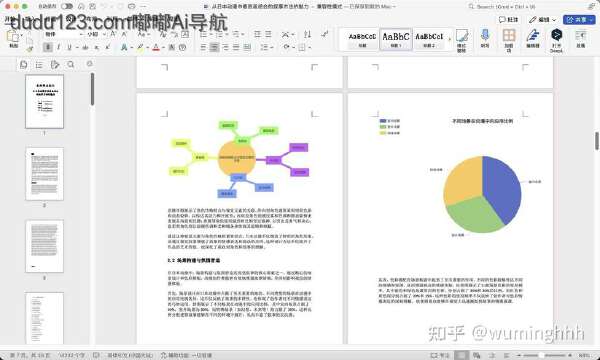
Task: Expand the Editing mode dropdown
Action: [x=542, y=20]
